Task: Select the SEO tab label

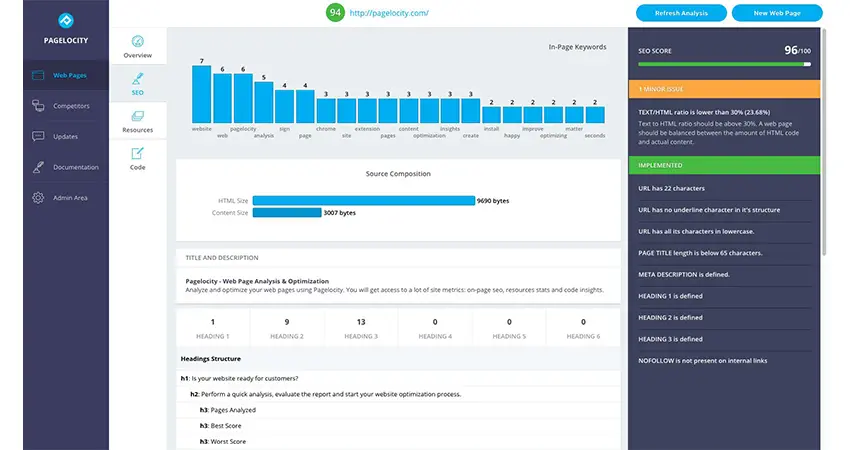Action: point(138,93)
